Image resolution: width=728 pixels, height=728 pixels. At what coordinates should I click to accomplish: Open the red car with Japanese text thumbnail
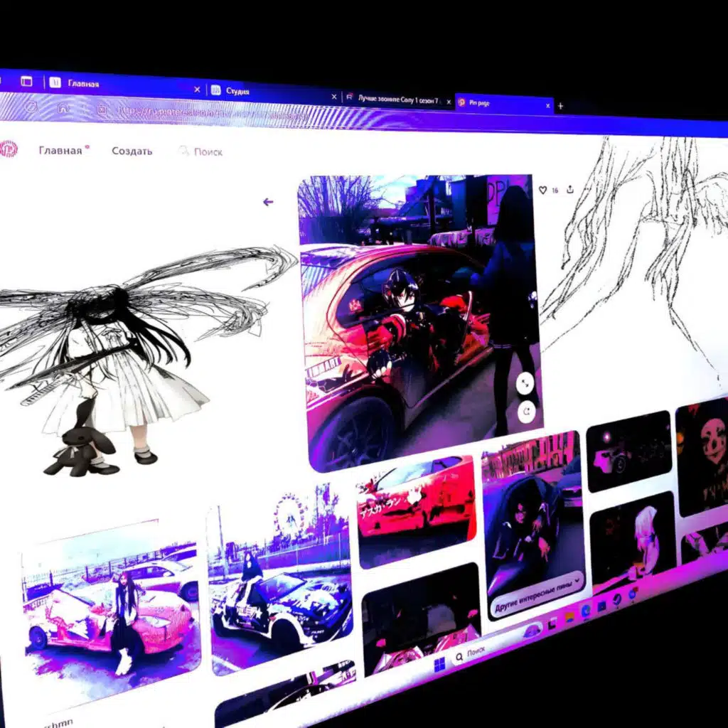point(416,512)
